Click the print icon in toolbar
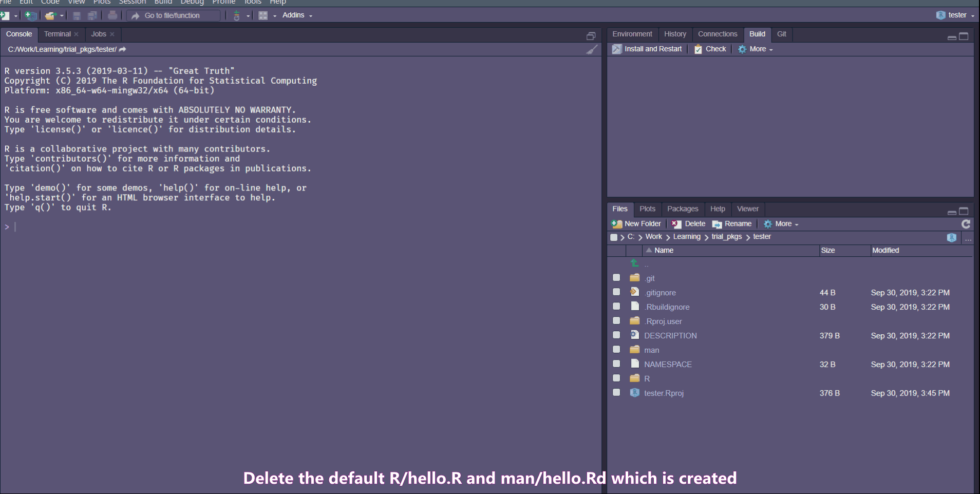The width and height of the screenshot is (980, 494). tap(112, 15)
